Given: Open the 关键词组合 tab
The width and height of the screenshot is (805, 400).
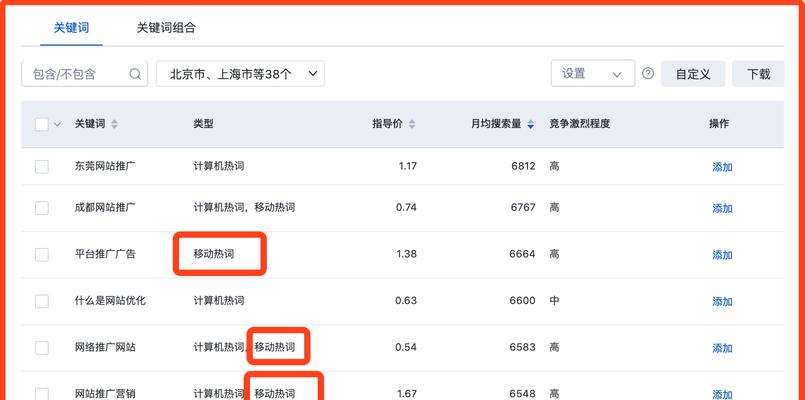Looking at the screenshot, I should (x=166, y=28).
